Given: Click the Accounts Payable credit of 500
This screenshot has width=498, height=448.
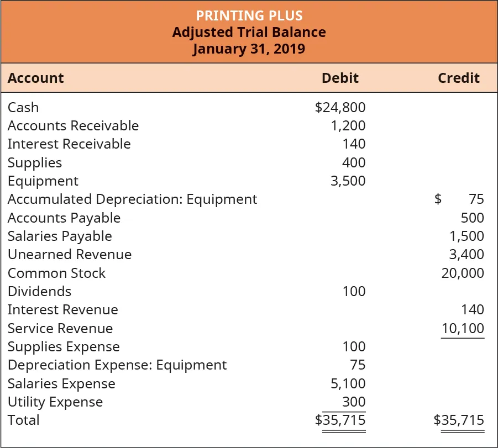Looking at the screenshot, I should point(472,218).
